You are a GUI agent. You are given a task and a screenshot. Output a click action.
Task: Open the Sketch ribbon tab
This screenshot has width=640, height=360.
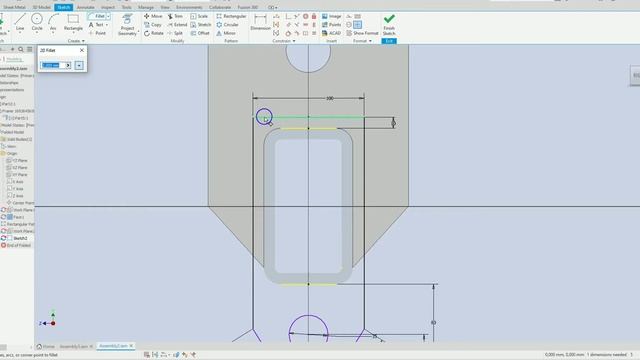point(63,7)
